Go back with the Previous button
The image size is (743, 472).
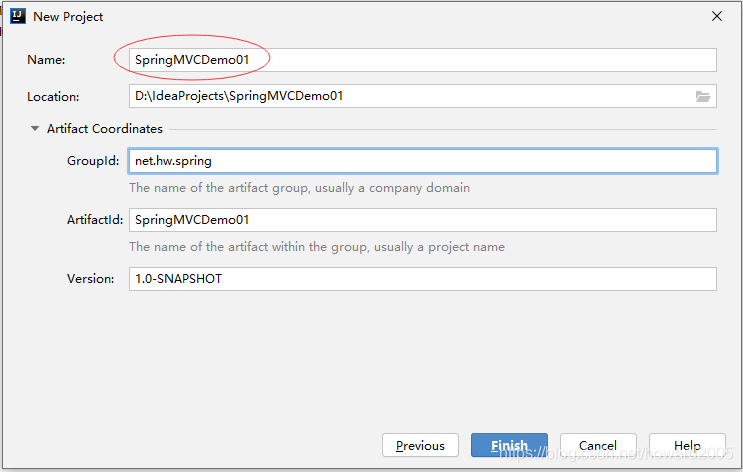[420, 445]
